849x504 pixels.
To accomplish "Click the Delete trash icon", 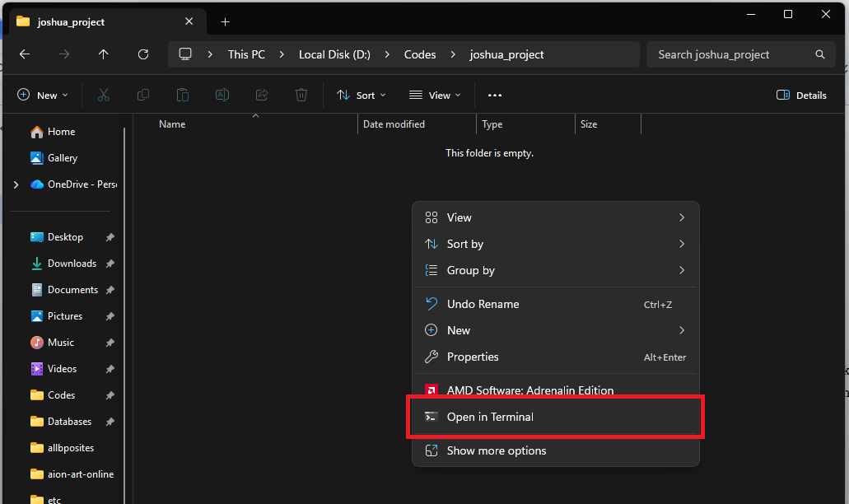I will pos(301,96).
